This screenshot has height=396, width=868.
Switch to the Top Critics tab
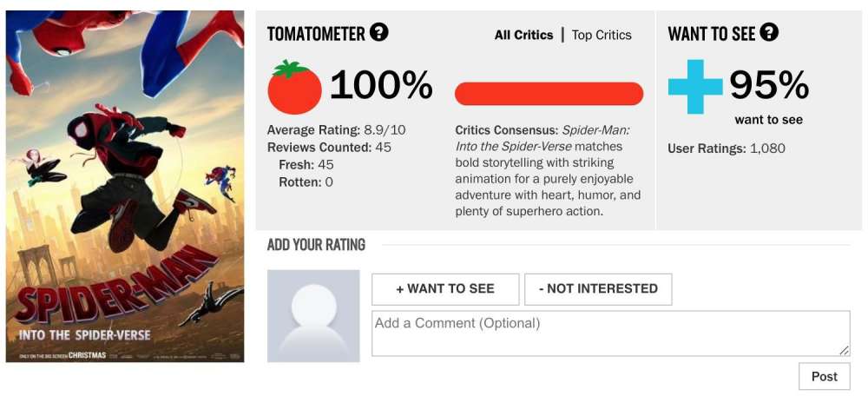(602, 36)
